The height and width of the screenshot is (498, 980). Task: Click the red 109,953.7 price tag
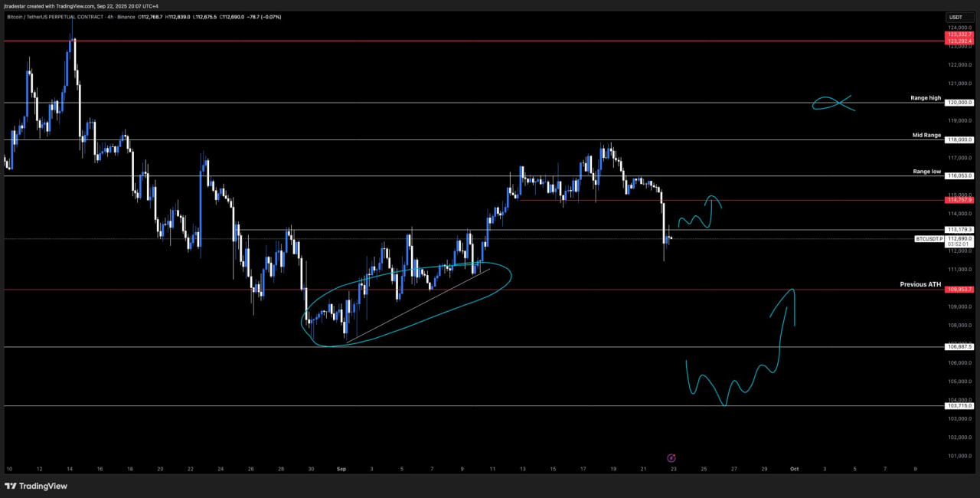[959, 290]
